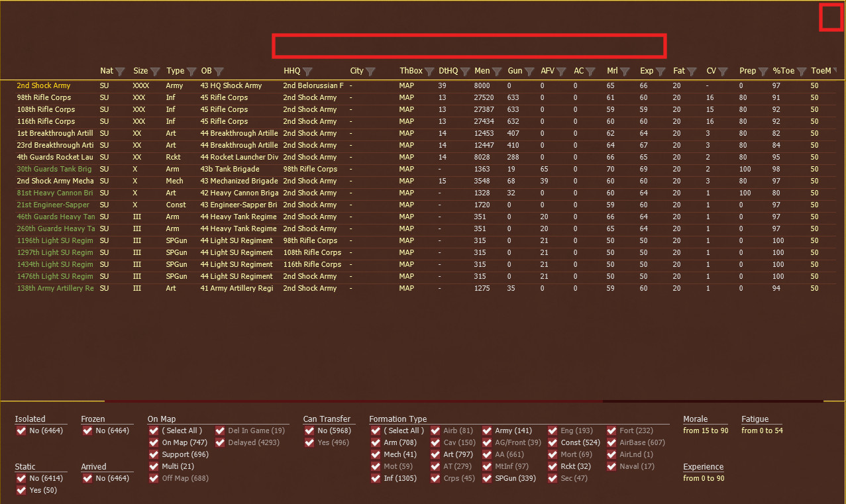
Task: Open the 81st Heavy Cannon Bri unit
Action: click(x=54, y=193)
